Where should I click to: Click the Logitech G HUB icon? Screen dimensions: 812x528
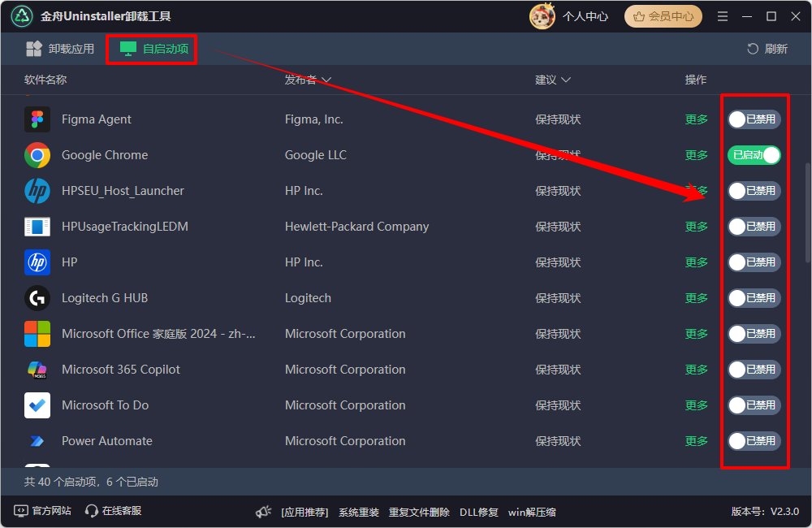(x=37, y=298)
